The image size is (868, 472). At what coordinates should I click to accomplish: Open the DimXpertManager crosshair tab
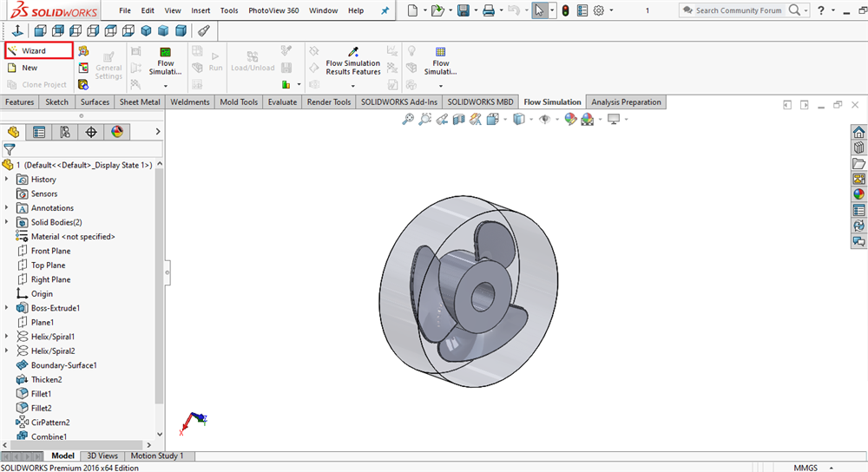(x=91, y=132)
